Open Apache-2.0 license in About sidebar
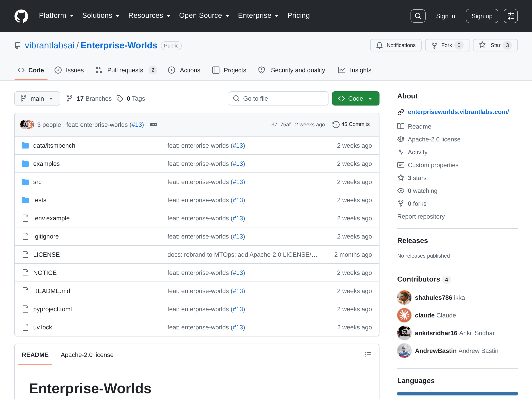This screenshot has width=532, height=399. click(434, 139)
